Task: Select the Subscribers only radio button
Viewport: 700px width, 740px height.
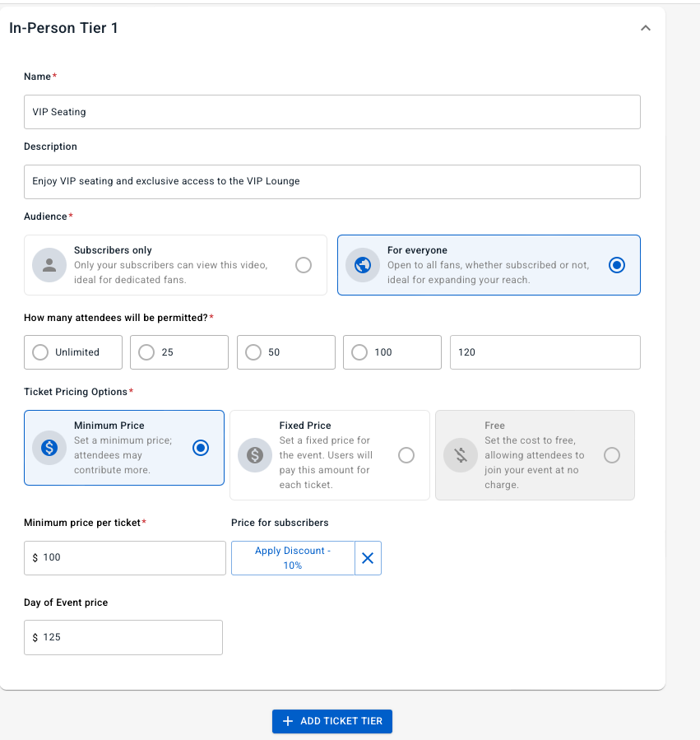Action: click(304, 265)
